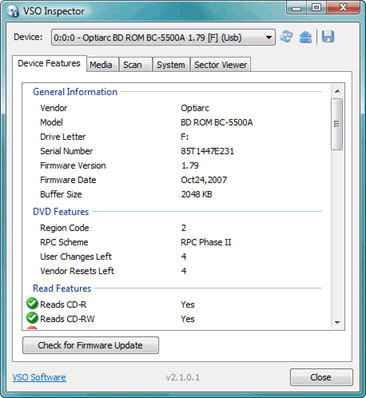366x398 pixels.
Task: Click the eject disc tray icon
Action: click(x=305, y=37)
